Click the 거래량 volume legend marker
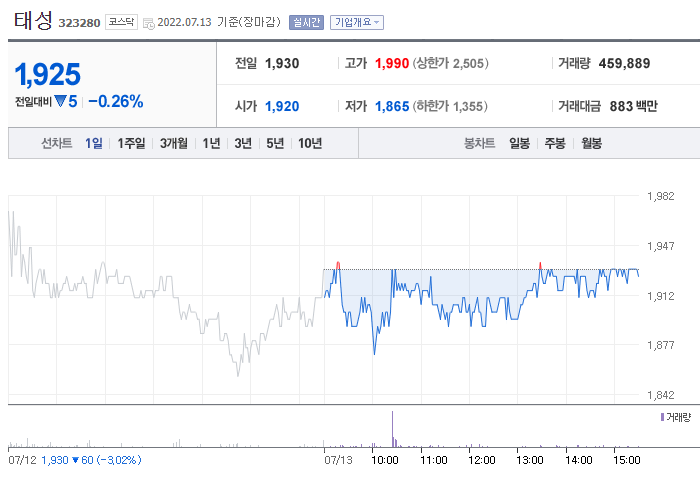The height and width of the screenshot is (479, 700). pos(662,417)
